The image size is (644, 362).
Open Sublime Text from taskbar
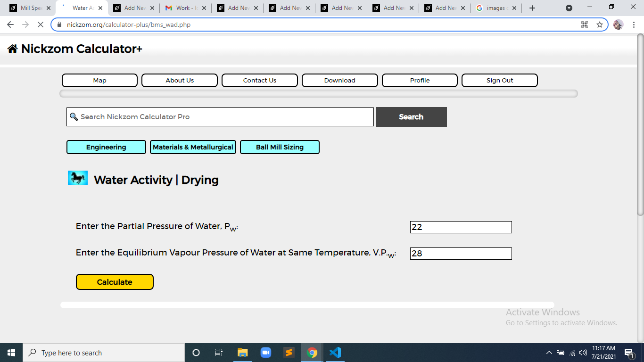point(289,353)
